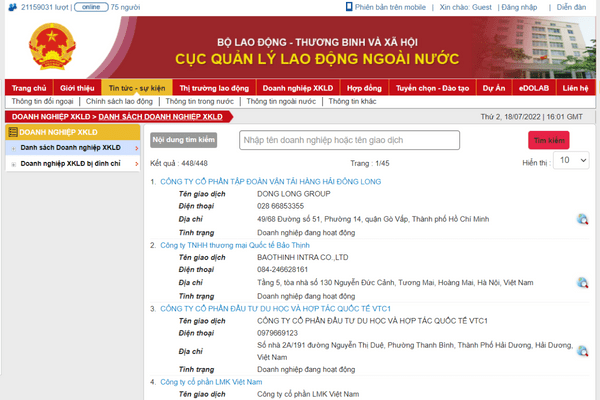Open details icon for DONG LONG GROUP

[582, 219]
